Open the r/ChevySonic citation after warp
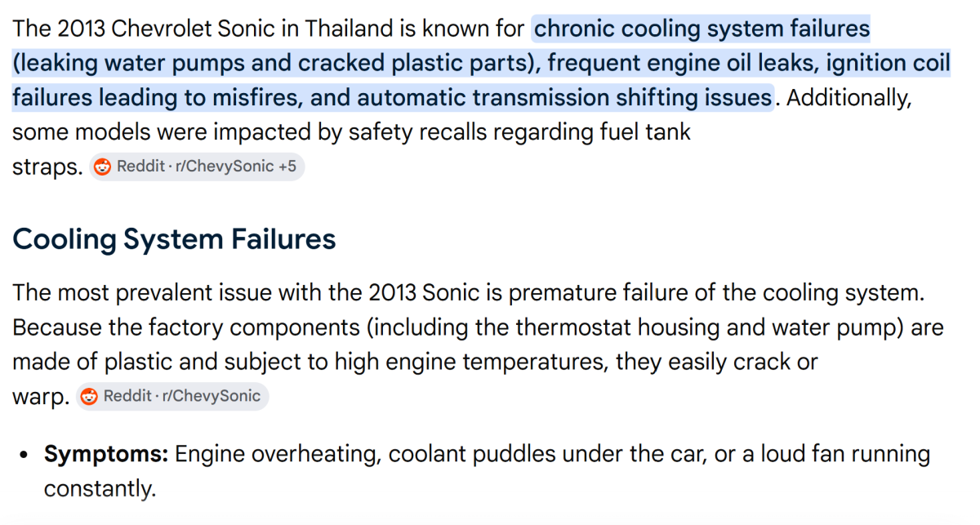 click(172, 397)
